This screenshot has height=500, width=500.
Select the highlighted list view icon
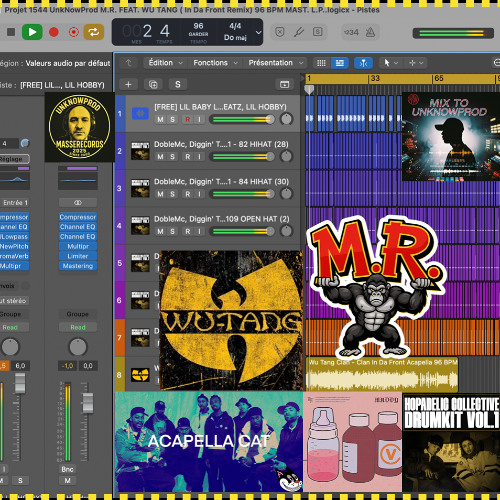click(340, 63)
